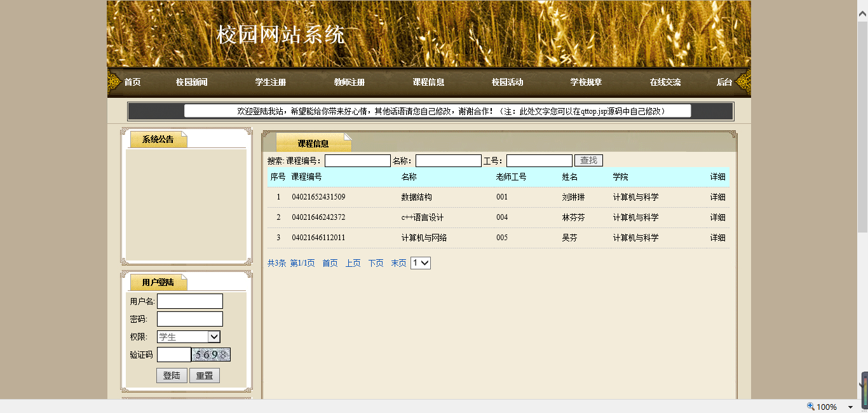Click the 学院 column header
Image resolution: width=868 pixels, height=413 pixels.
(x=620, y=177)
